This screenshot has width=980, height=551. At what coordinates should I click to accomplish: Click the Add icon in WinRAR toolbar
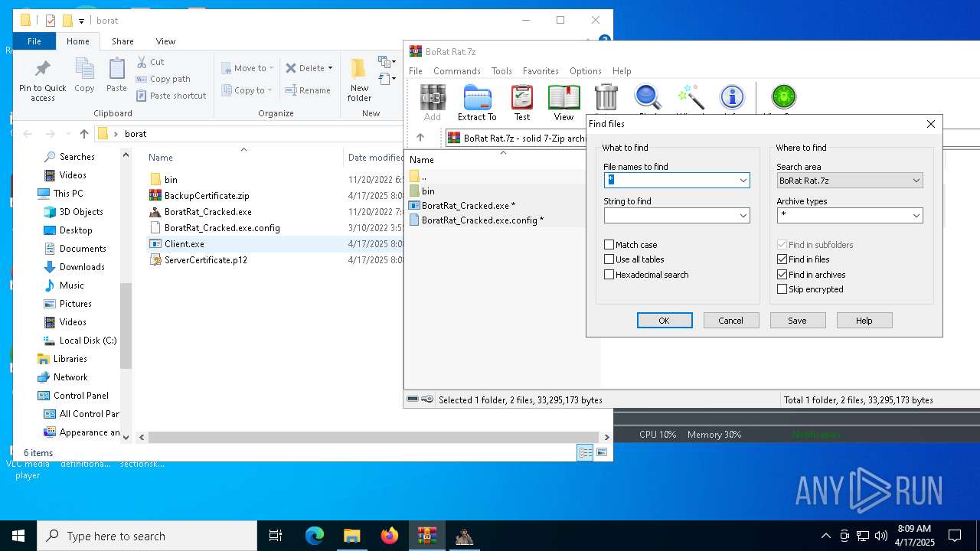point(433,103)
